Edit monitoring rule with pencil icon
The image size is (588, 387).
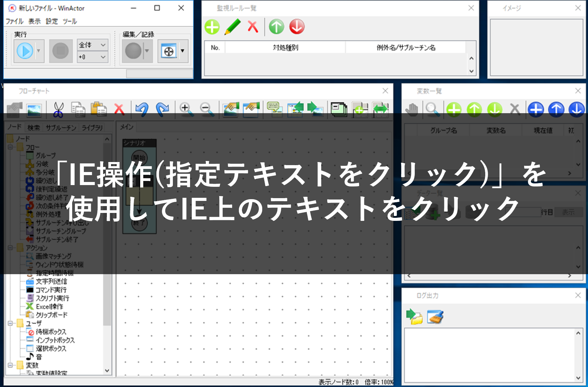tap(233, 27)
